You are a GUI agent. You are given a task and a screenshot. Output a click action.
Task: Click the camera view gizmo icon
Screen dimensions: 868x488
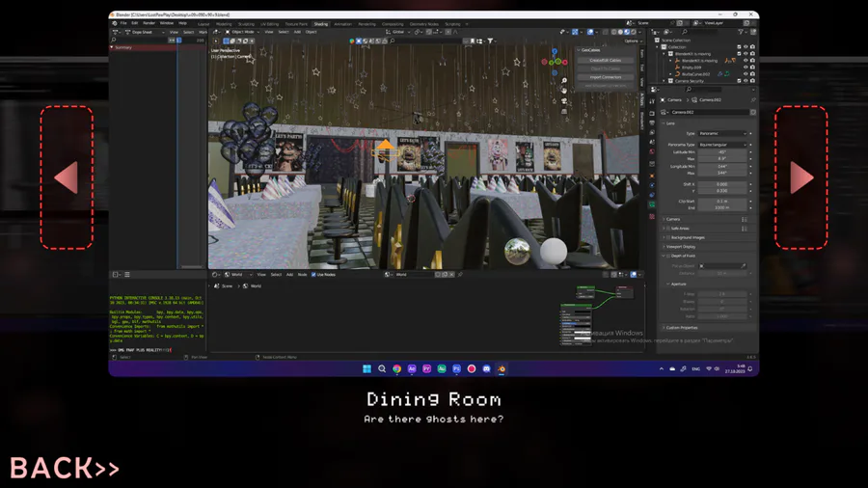(x=564, y=100)
